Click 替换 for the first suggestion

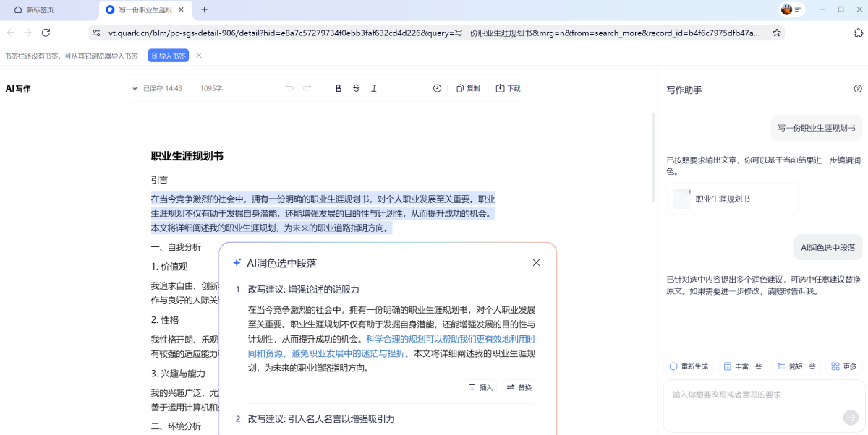pos(519,387)
